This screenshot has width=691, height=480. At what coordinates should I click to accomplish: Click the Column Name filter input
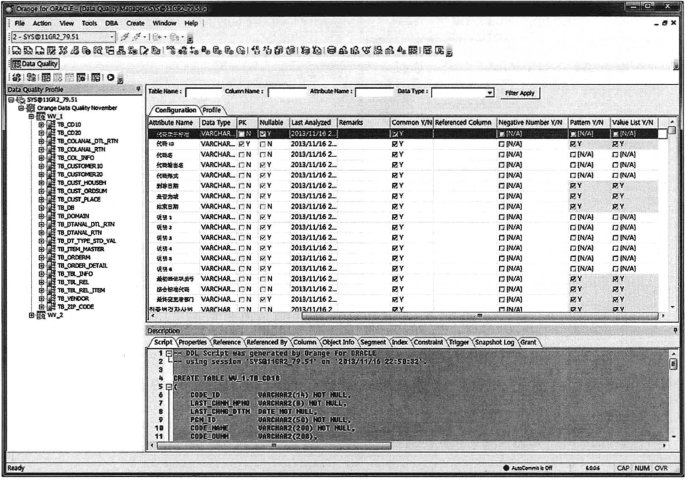287,93
